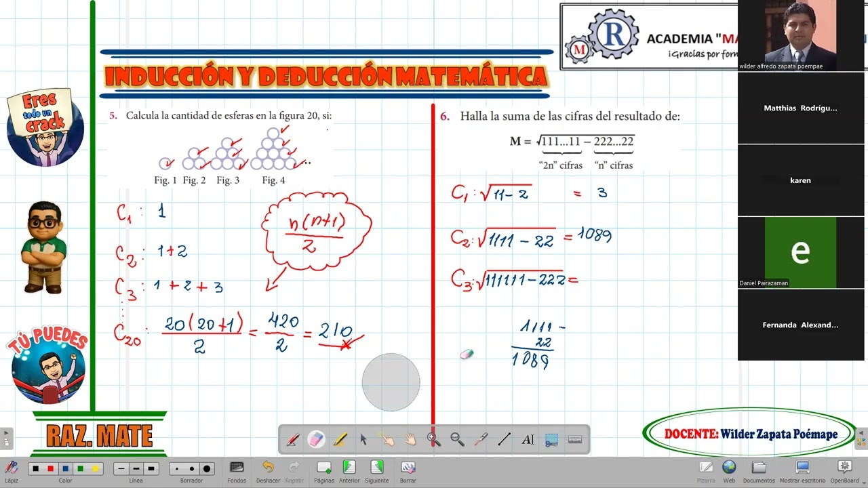Choose the small eraser size

click(177, 468)
